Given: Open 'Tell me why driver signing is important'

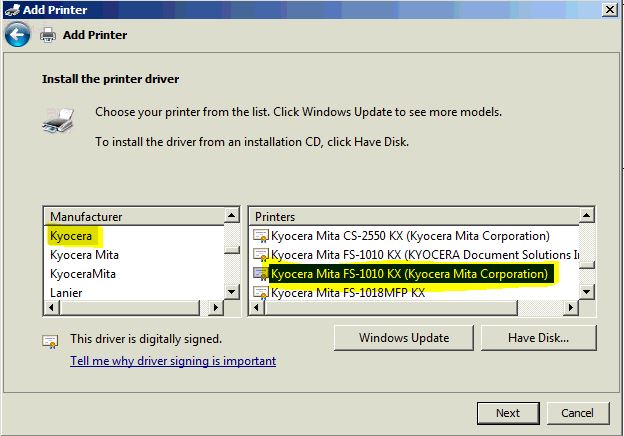Looking at the screenshot, I should point(173,361).
